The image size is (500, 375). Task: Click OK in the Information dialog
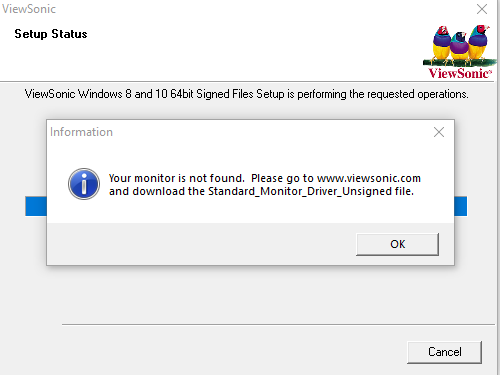click(x=397, y=244)
